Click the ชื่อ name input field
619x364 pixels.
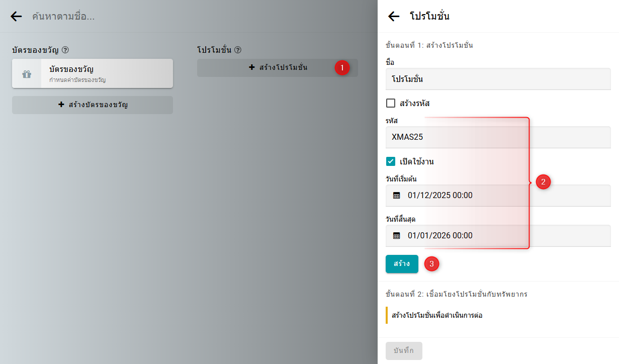coord(498,79)
